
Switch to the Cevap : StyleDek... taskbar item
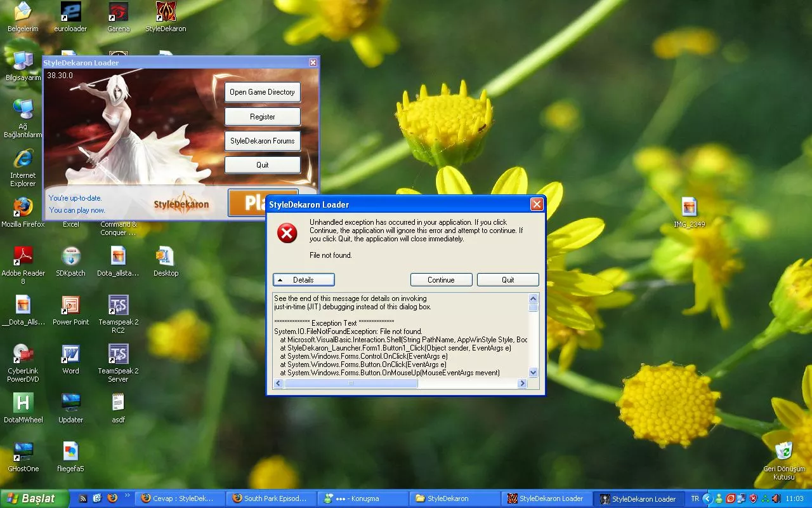click(x=180, y=498)
